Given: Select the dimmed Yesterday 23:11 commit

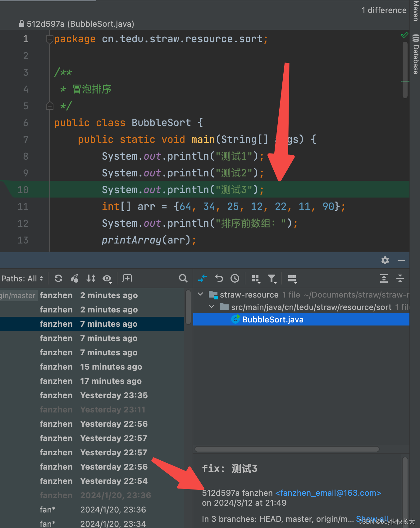Looking at the screenshot, I should [92, 410].
